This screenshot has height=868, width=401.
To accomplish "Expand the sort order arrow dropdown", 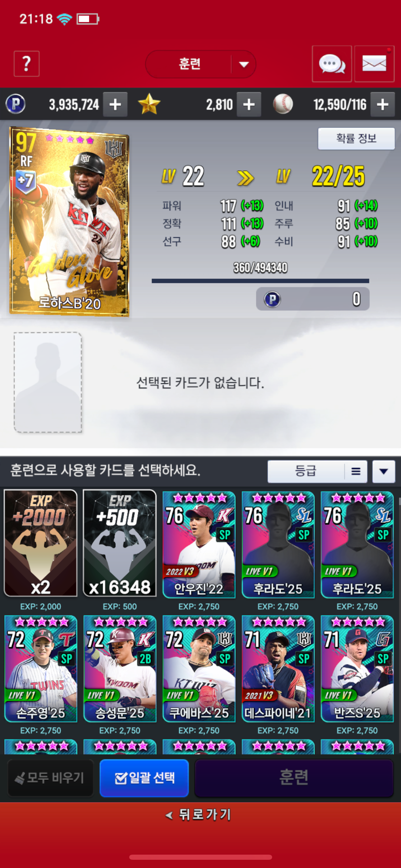I will [384, 472].
